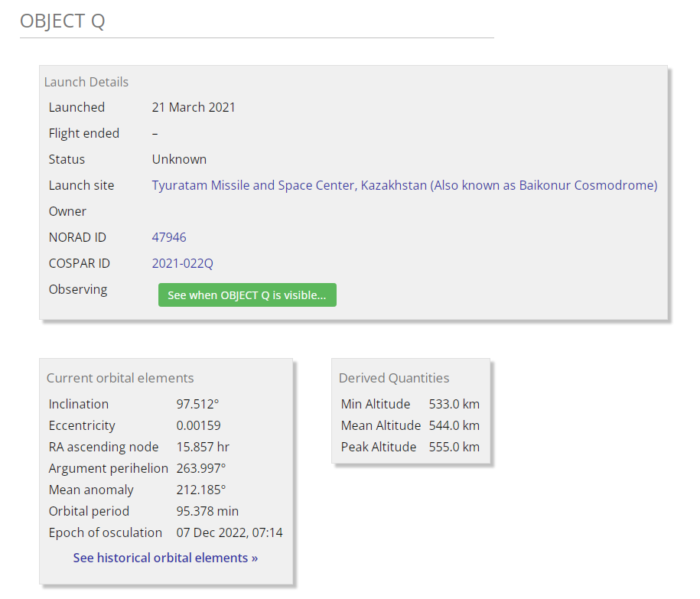Click the 'Argument perihelion' label

coord(109,468)
